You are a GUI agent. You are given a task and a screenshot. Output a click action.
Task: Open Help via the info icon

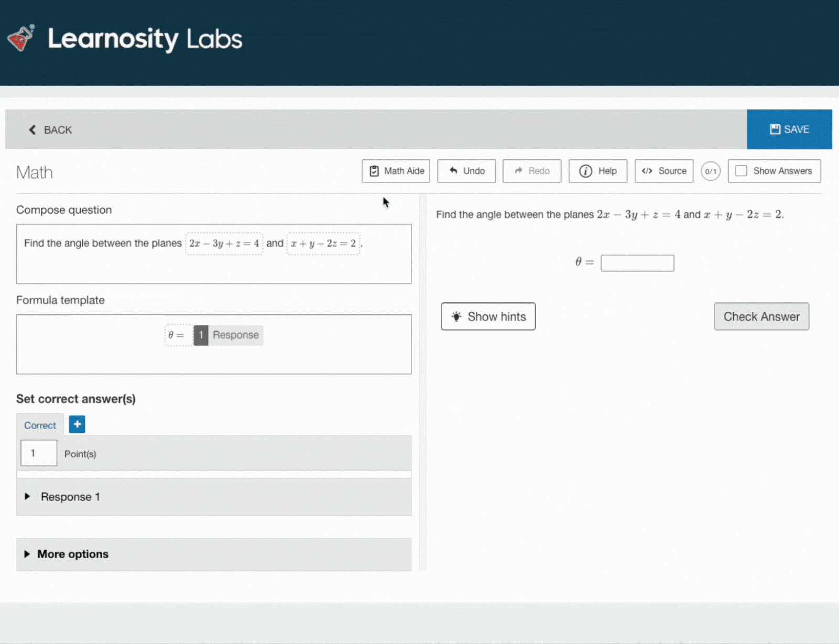click(x=585, y=171)
